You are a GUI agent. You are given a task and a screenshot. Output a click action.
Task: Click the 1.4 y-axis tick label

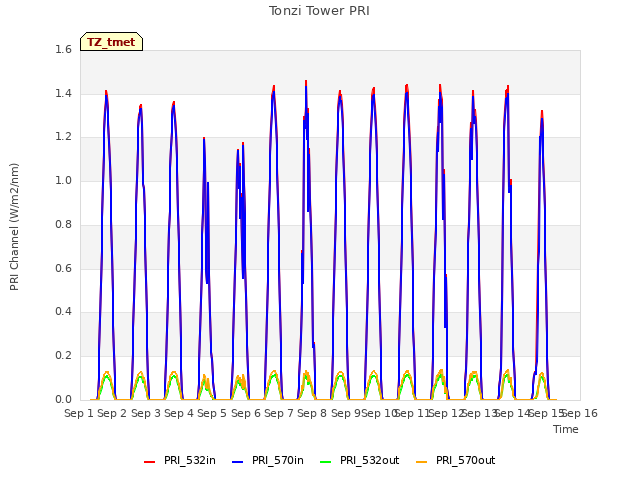point(63,93)
